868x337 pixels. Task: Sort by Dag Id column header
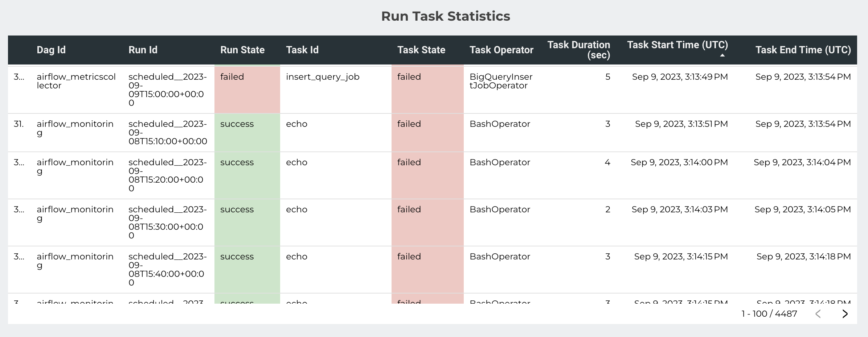click(x=51, y=50)
